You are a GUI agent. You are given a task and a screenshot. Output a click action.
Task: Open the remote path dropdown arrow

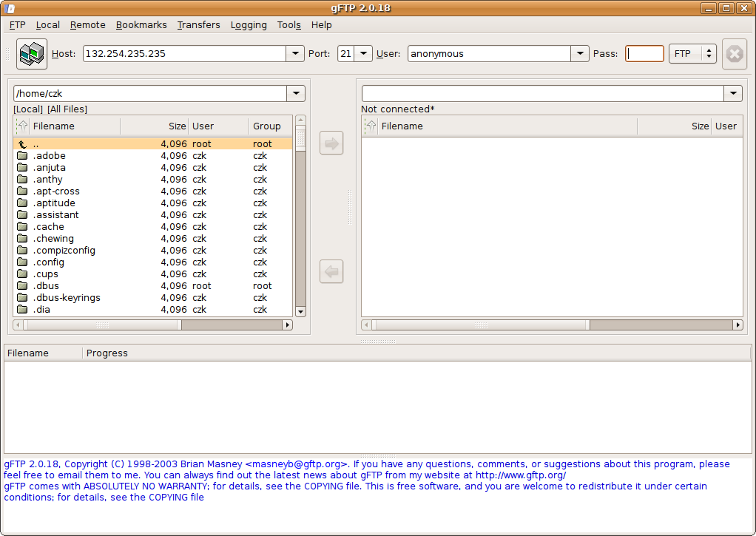(x=733, y=93)
